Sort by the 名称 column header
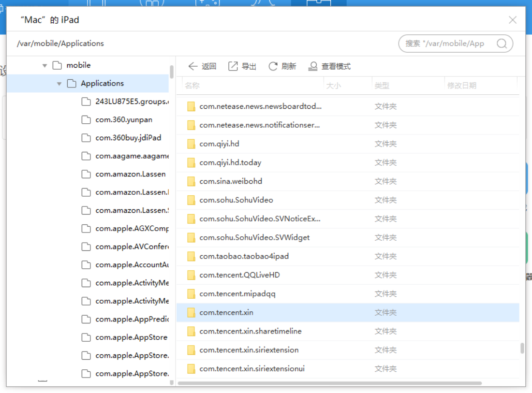 (x=192, y=86)
